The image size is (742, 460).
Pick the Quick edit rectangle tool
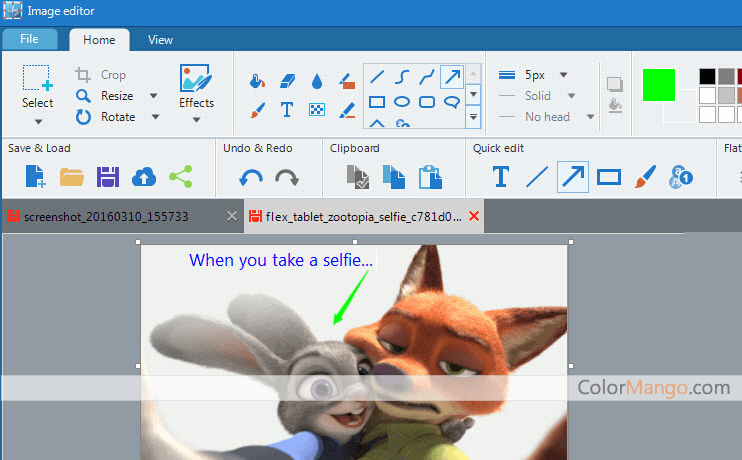point(609,177)
